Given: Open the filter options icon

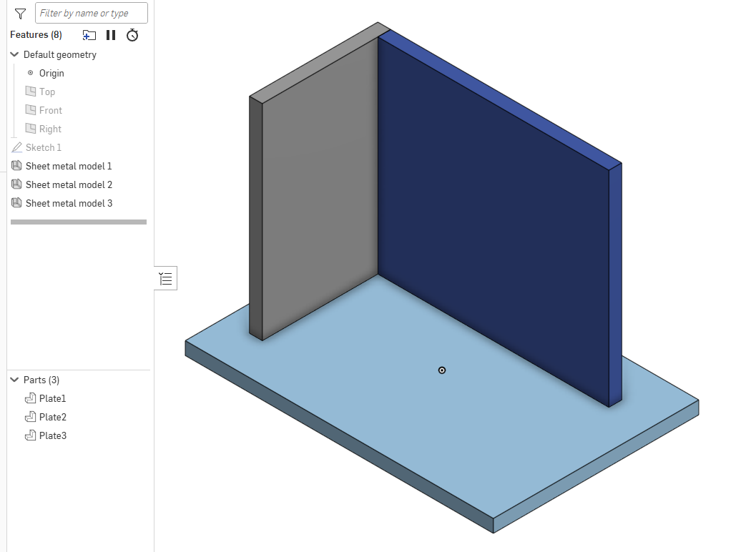Looking at the screenshot, I should tap(20, 12).
